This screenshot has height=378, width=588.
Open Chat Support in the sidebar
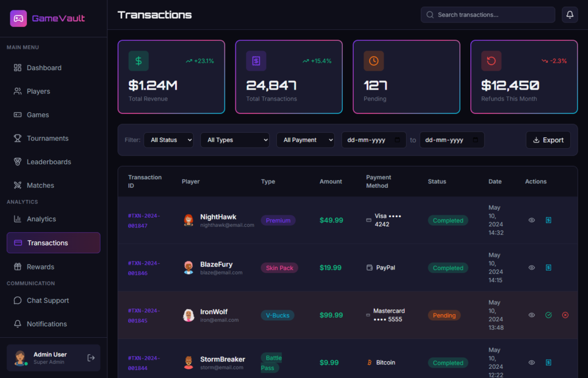53,300
